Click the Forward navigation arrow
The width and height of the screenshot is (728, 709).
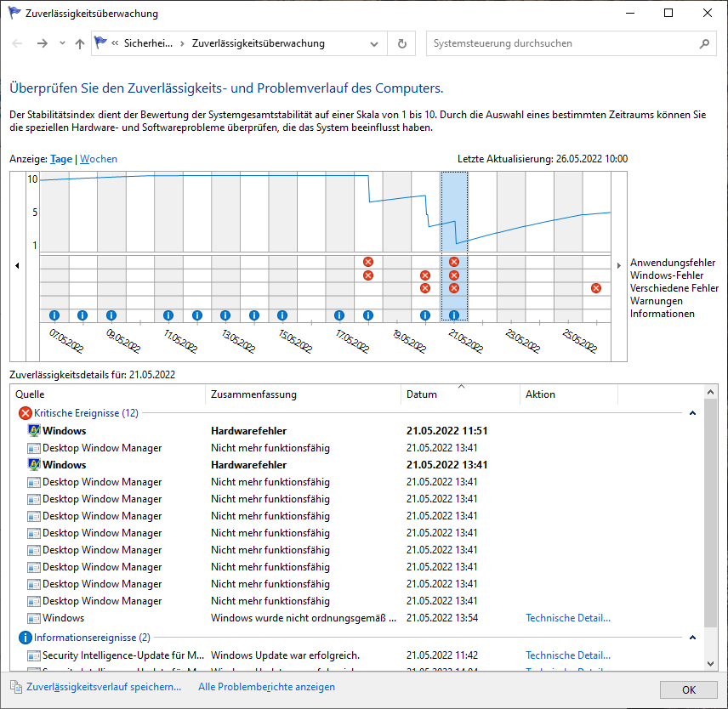43,43
